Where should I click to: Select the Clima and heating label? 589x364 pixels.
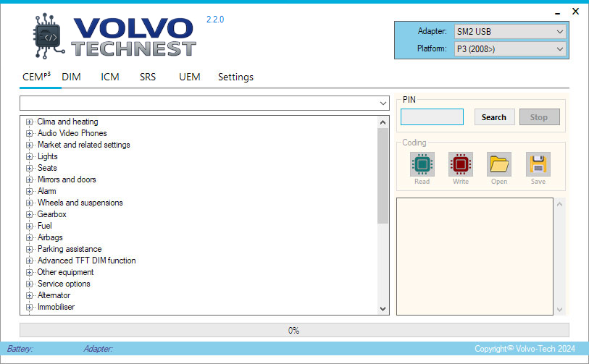point(67,122)
